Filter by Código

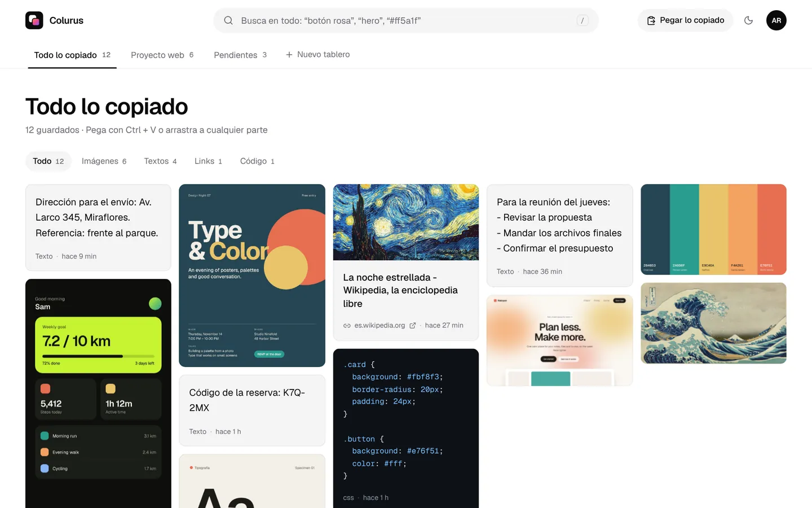(257, 161)
